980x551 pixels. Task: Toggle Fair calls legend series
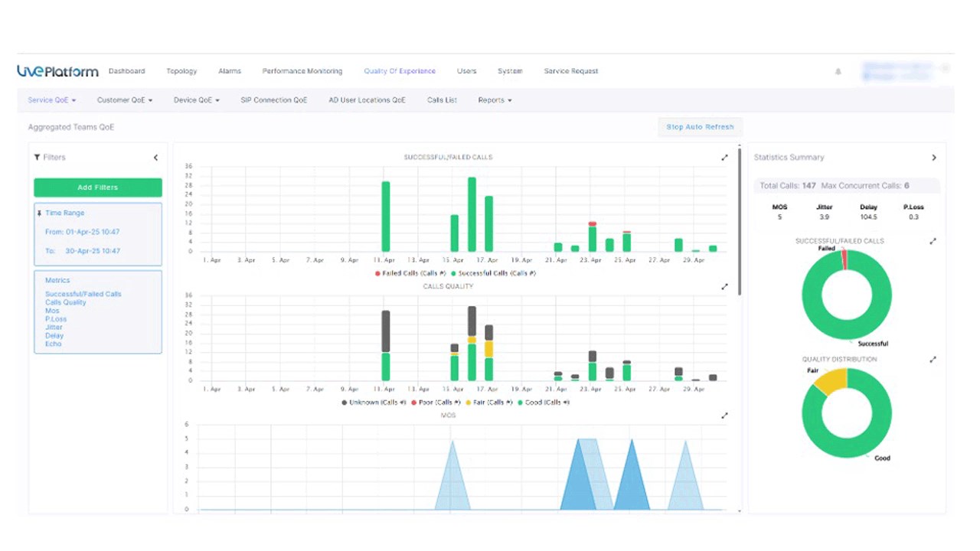click(489, 403)
